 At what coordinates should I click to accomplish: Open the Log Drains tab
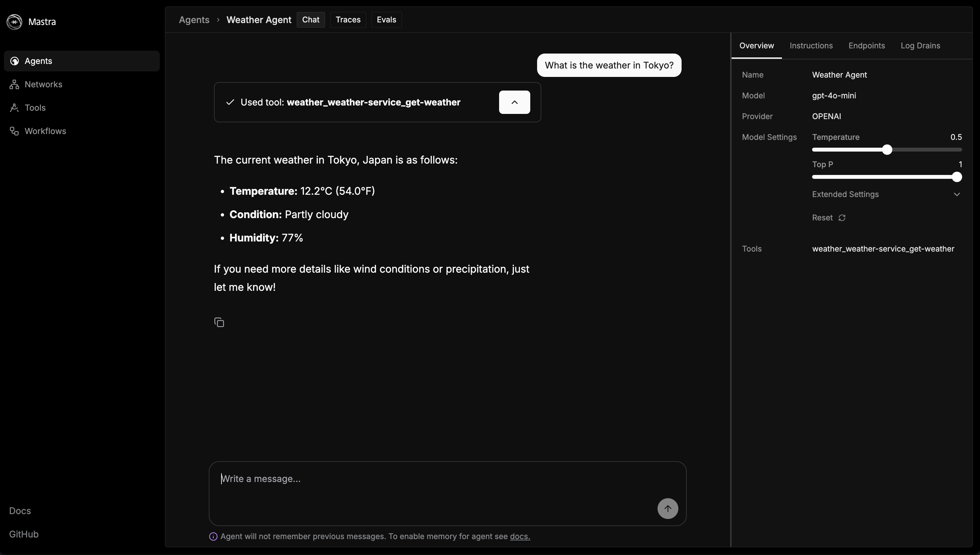pyautogui.click(x=920, y=46)
